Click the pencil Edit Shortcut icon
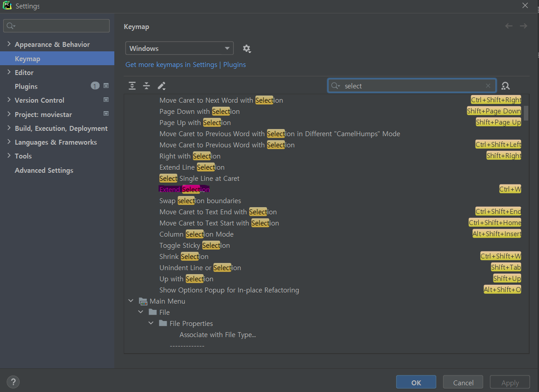This screenshot has width=539, height=392. pos(162,86)
